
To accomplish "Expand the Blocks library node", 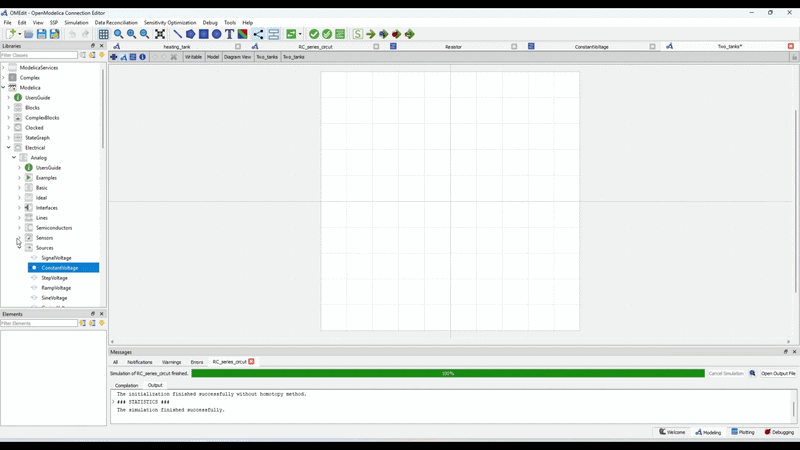I will click(9, 108).
